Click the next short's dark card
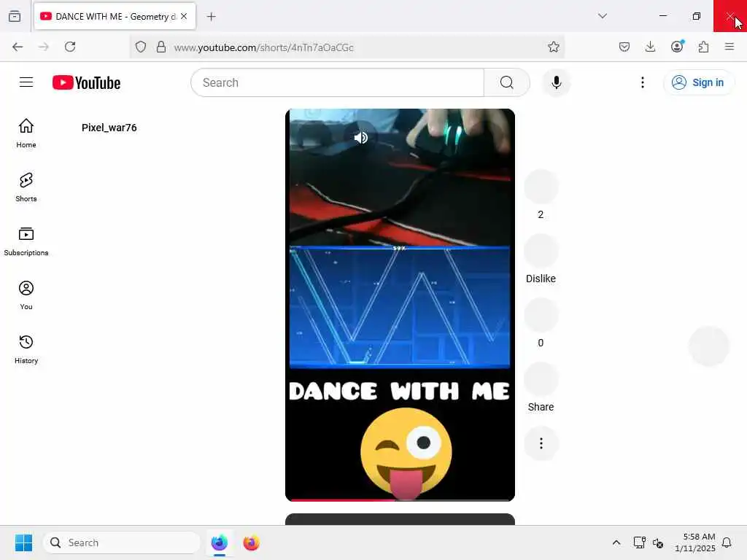747x560 pixels. tap(400, 519)
